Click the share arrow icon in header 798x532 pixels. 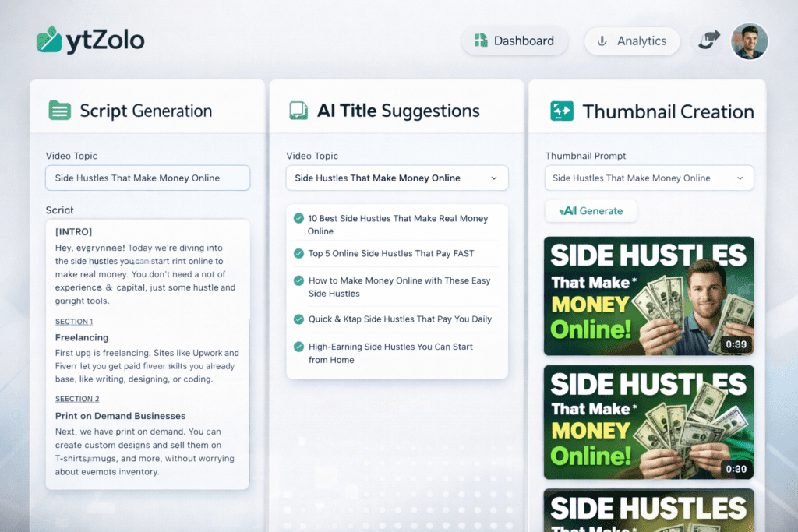(708, 41)
